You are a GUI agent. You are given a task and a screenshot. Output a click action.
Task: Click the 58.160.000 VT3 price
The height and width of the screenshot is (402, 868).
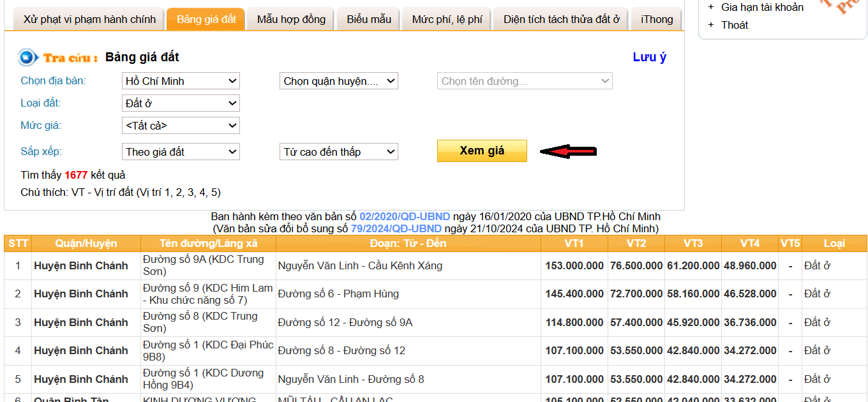point(693,294)
